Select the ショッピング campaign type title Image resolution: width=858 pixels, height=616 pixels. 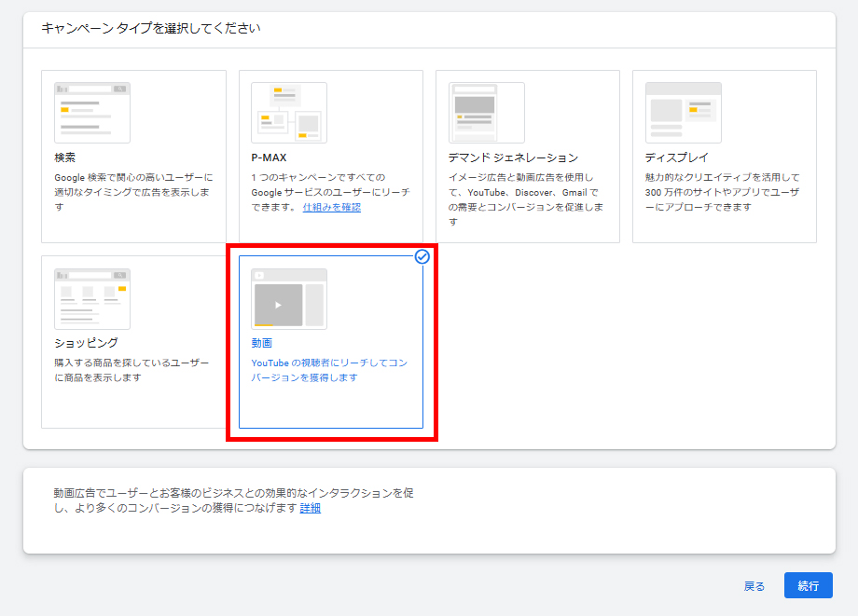[86, 343]
